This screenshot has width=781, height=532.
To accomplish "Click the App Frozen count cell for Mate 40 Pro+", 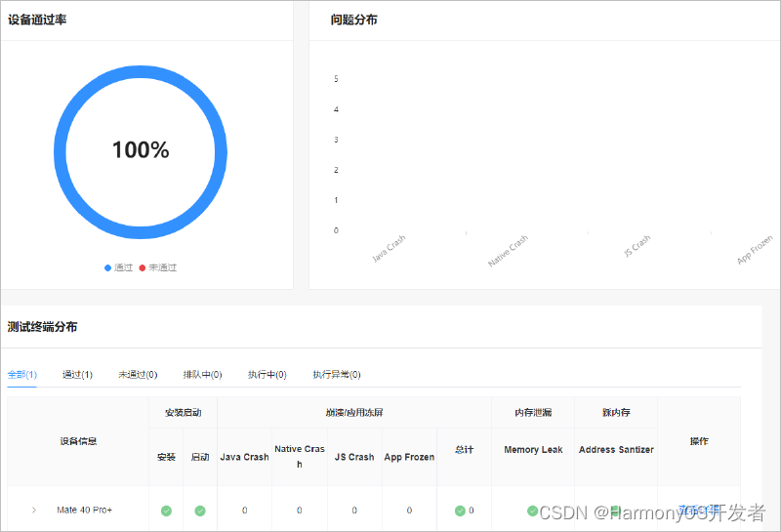I will point(409,511).
